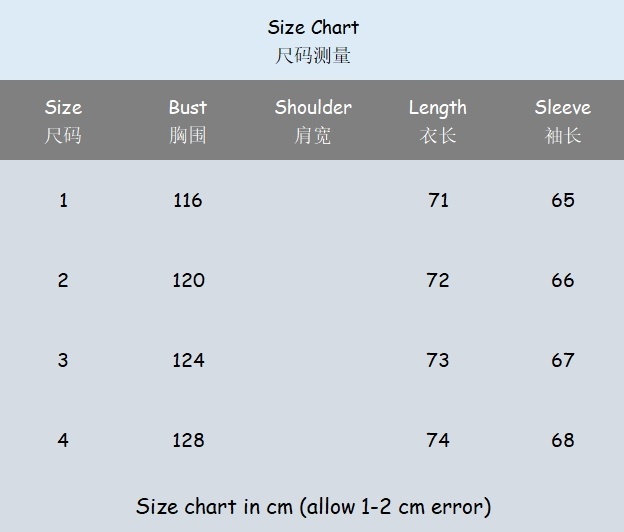Click the Shoulder column header

[313, 108]
